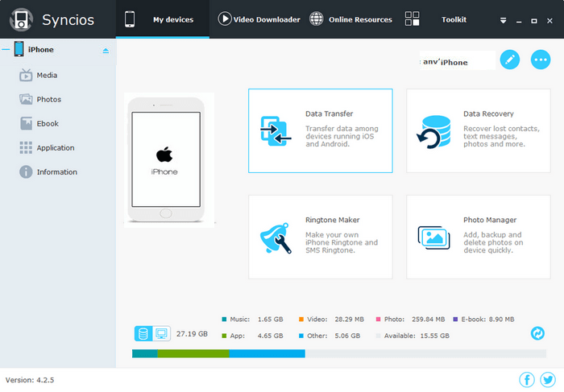The height and width of the screenshot is (392, 564).
Task: Click the pencil icon to rename device
Action: [x=509, y=60]
